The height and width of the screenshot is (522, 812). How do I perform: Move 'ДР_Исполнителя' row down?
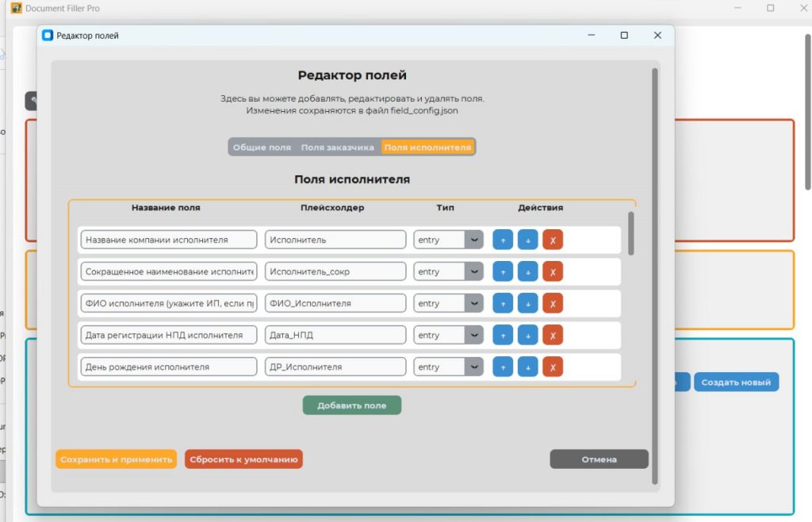click(x=527, y=367)
